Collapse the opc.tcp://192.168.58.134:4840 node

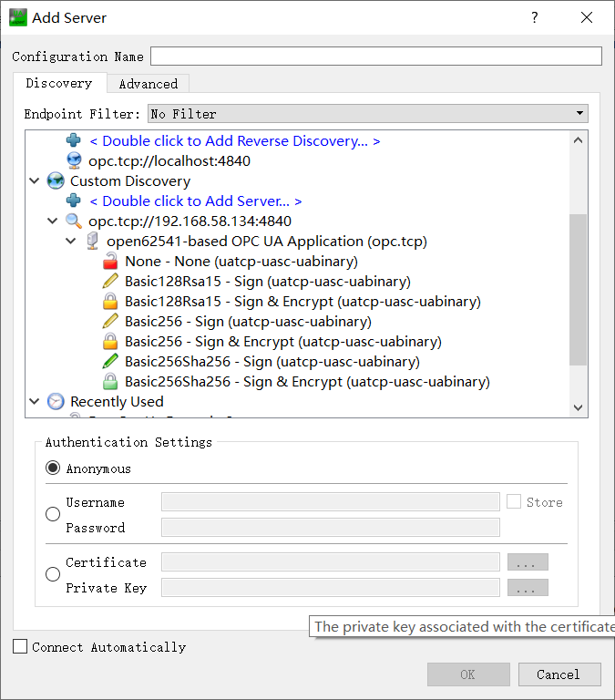pos(53,221)
